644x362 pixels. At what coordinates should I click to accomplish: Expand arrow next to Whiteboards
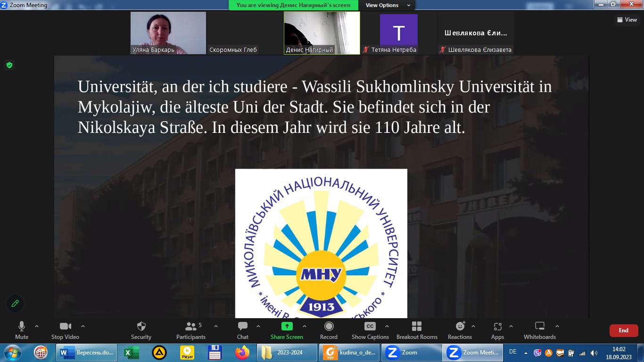(557, 326)
